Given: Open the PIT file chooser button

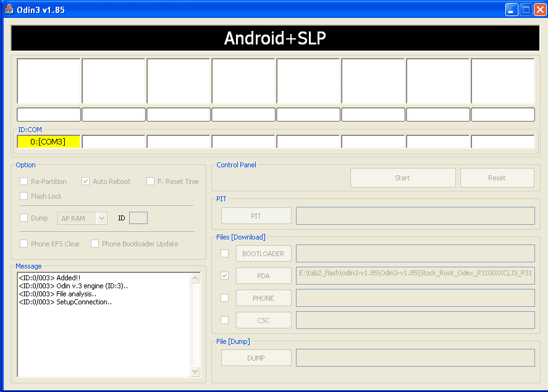Looking at the screenshot, I should pos(256,216).
